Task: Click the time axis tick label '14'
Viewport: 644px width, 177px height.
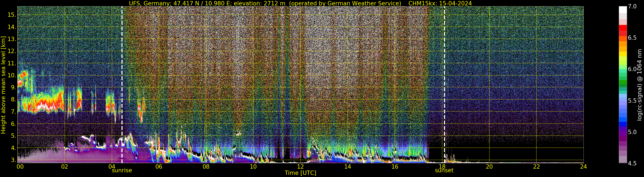Action: coord(348,166)
